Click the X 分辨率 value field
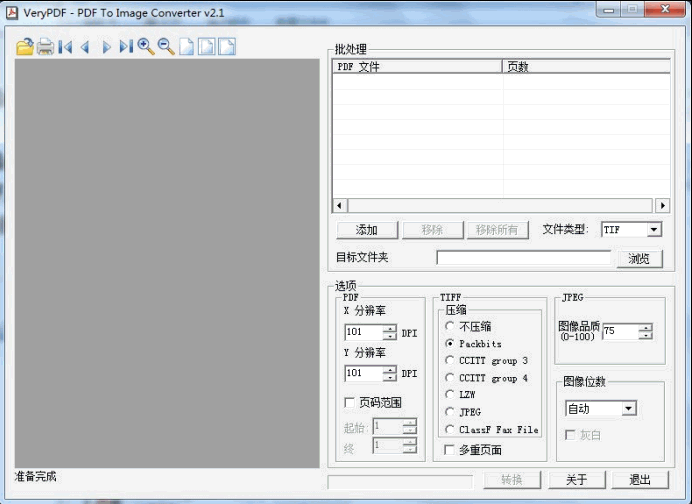Viewport: 692px width, 504px height. 364,332
